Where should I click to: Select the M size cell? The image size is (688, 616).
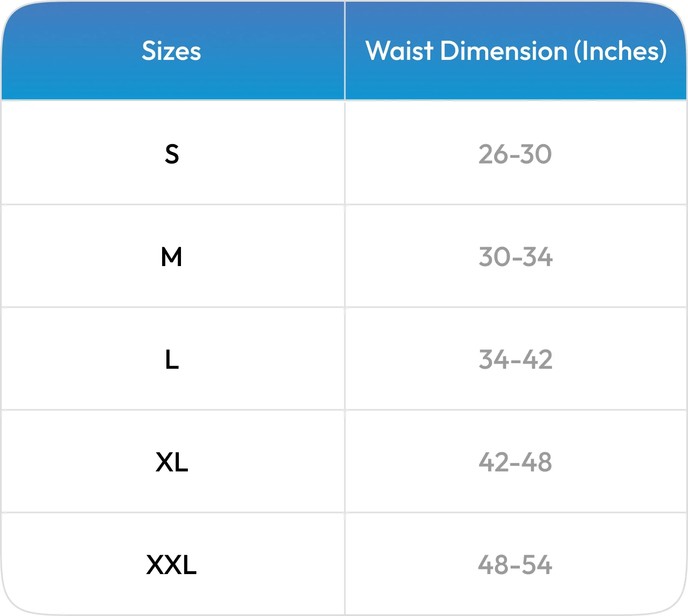pos(172,257)
